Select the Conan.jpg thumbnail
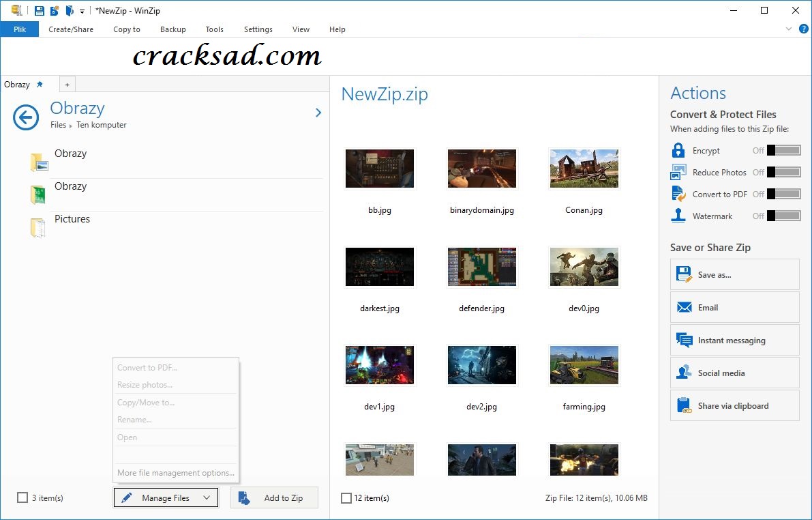This screenshot has height=520, width=812. pos(584,169)
